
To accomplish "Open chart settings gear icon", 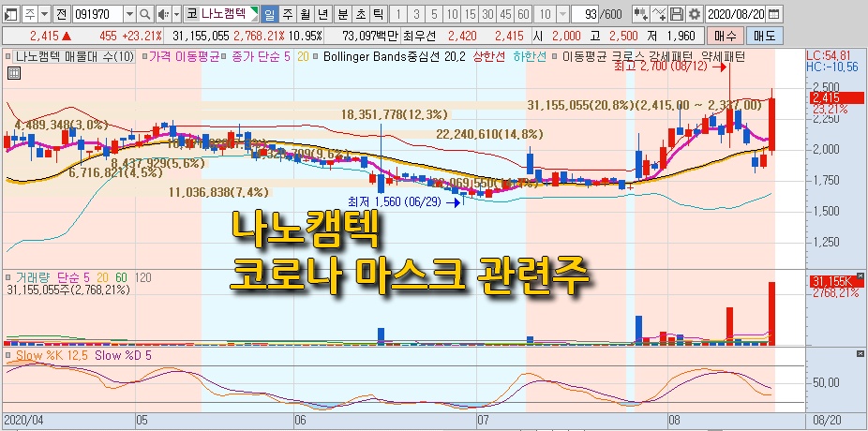I will click(694, 14).
